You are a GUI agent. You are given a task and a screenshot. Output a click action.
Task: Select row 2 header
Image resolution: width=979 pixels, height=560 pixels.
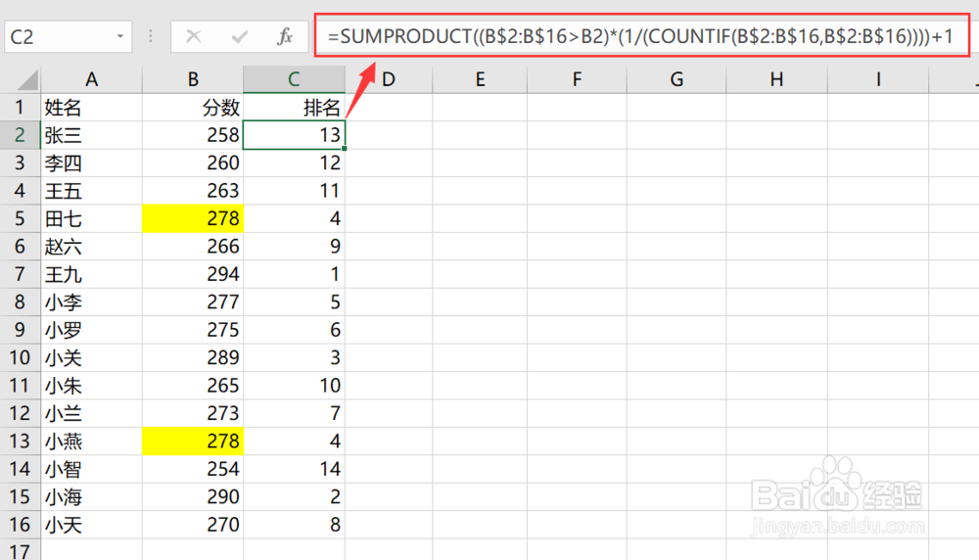click(20, 135)
